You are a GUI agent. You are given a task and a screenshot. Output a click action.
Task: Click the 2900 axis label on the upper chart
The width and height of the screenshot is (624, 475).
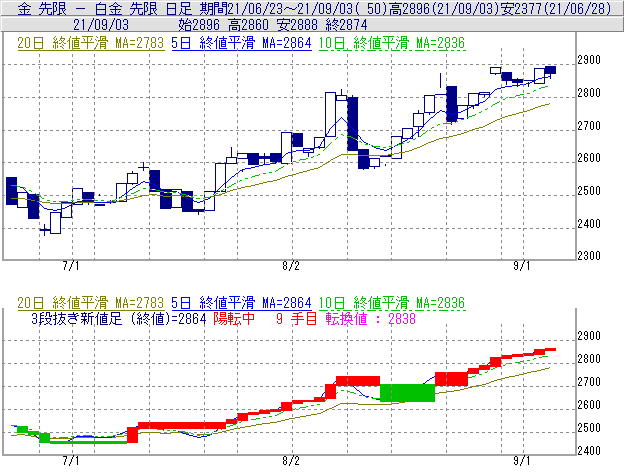pyautogui.click(x=589, y=60)
